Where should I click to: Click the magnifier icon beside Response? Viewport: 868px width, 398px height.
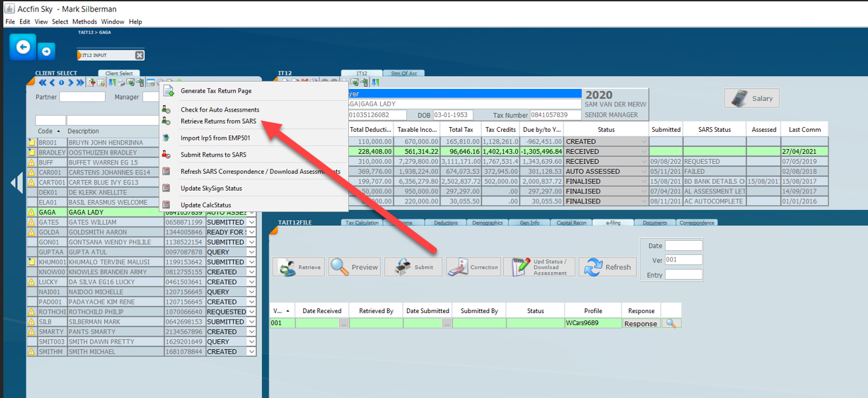672,324
